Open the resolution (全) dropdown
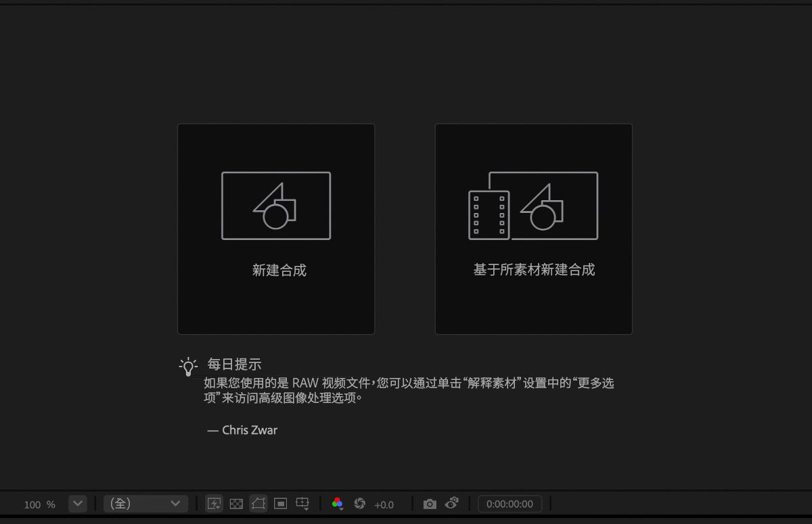Viewport: 812px width, 524px height. (145, 503)
